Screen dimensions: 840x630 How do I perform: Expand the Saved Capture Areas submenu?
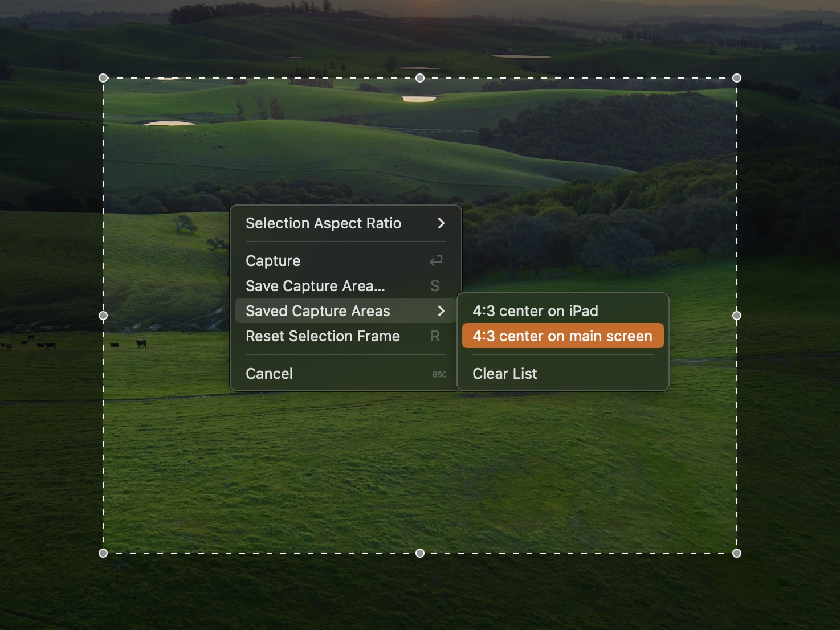[x=345, y=311]
